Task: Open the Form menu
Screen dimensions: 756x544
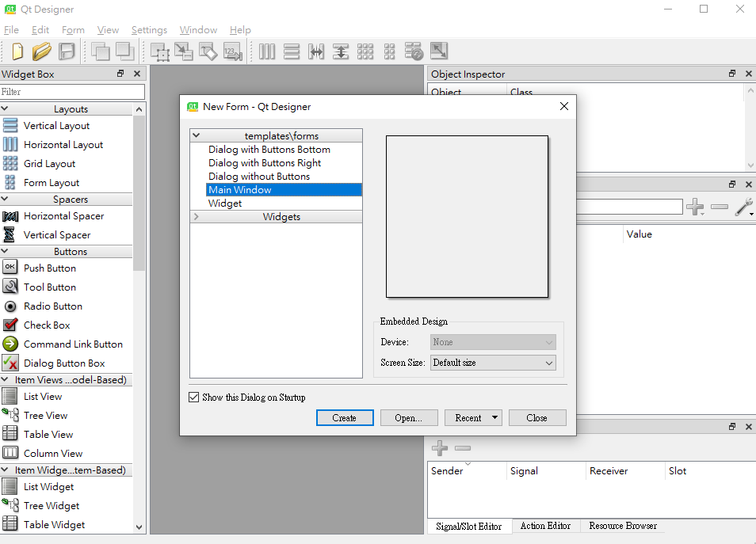Action: [x=73, y=29]
